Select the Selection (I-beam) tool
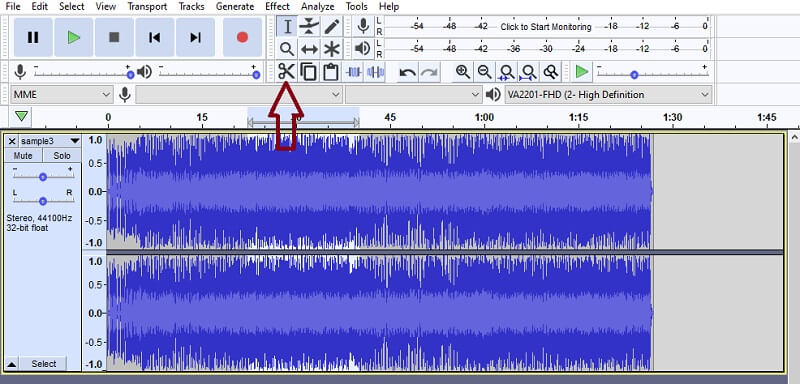Screen dimensions: 800x384 point(287,27)
